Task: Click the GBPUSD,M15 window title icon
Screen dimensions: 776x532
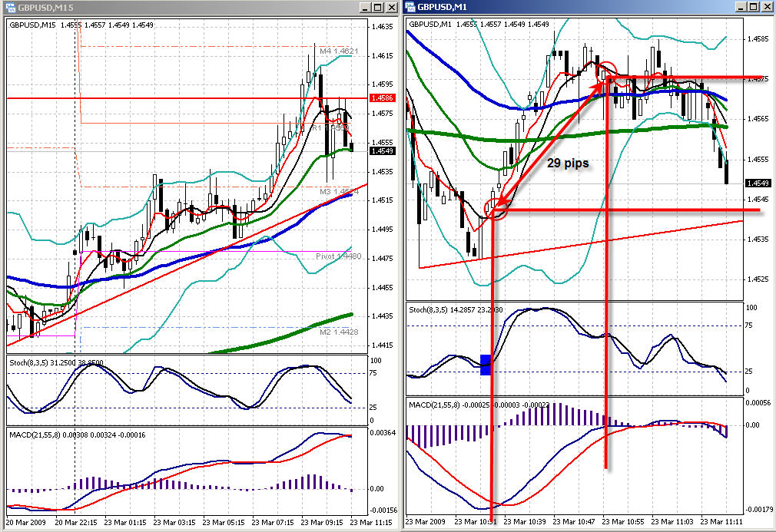Action: [11, 8]
